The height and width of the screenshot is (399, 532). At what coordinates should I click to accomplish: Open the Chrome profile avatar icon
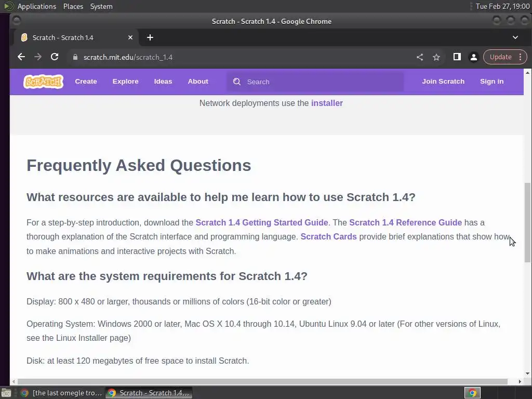coord(474,57)
